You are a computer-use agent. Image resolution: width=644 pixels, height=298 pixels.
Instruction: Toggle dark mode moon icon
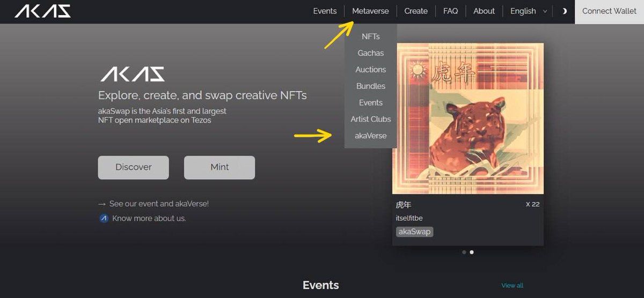tap(564, 11)
